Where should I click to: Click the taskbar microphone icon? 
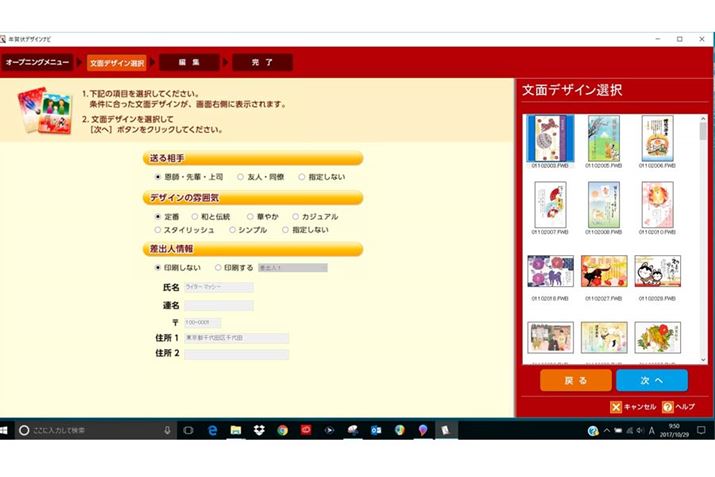(x=167, y=430)
